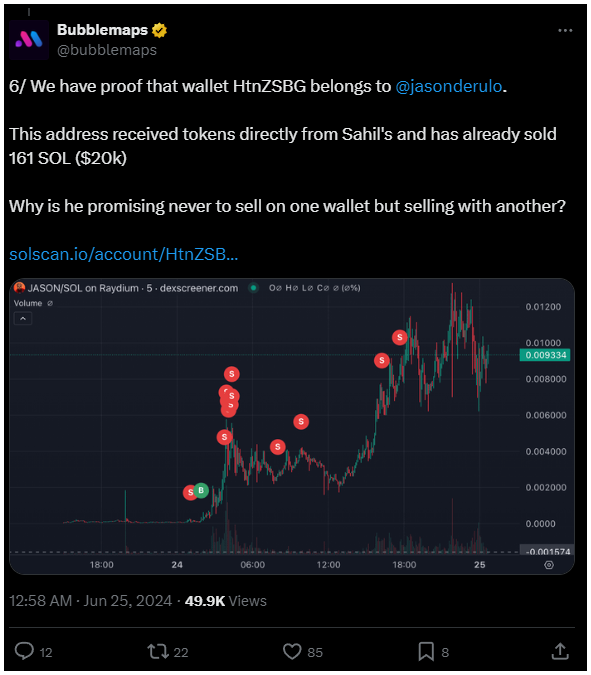
Task: Click the green B buy marker
Action: pos(201,490)
